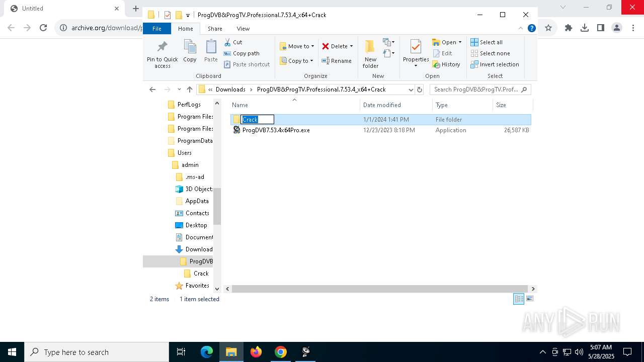Sort by the Type column header

pyautogui.click(x=462, y=105)
